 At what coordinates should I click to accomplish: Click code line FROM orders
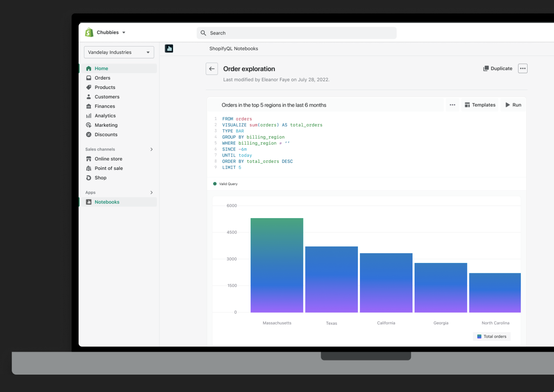coord(237,119)
